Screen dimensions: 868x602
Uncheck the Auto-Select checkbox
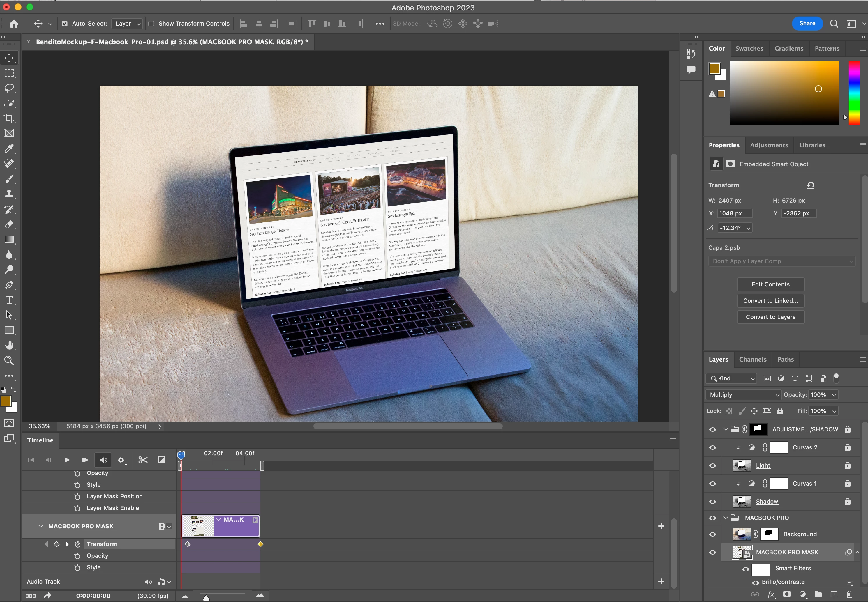(x=65, y=23)
